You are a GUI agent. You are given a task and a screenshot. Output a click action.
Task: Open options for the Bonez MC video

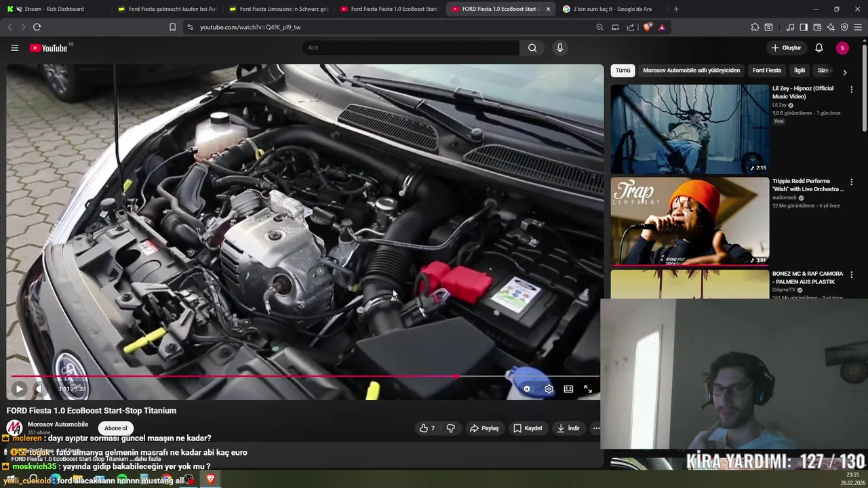851,275
